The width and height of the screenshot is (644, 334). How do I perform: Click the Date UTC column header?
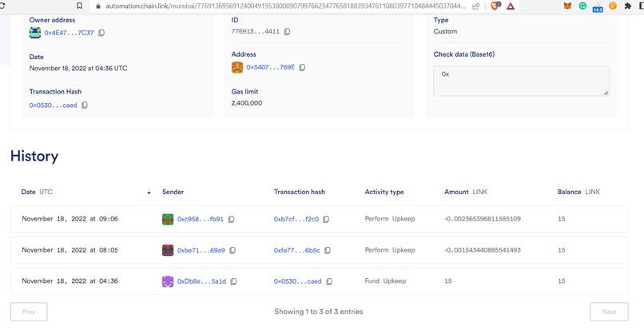(x=37, y=192)
